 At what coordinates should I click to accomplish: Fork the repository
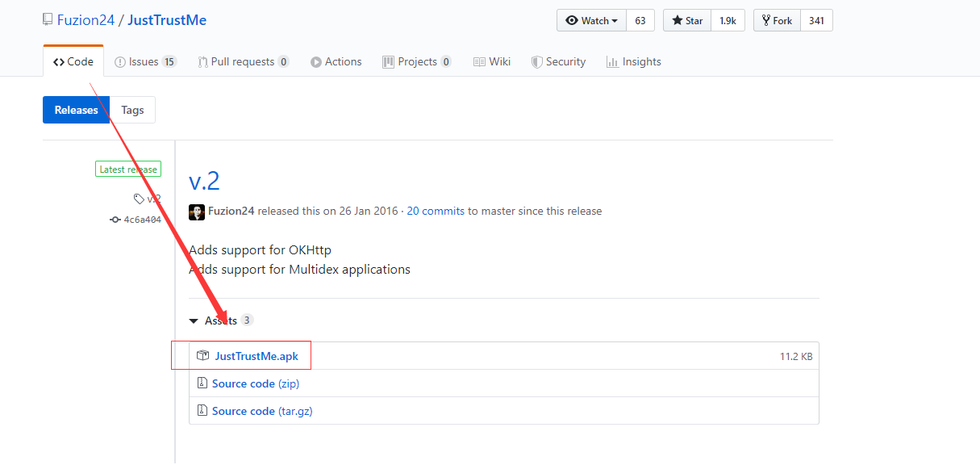(x=777, y=21)
